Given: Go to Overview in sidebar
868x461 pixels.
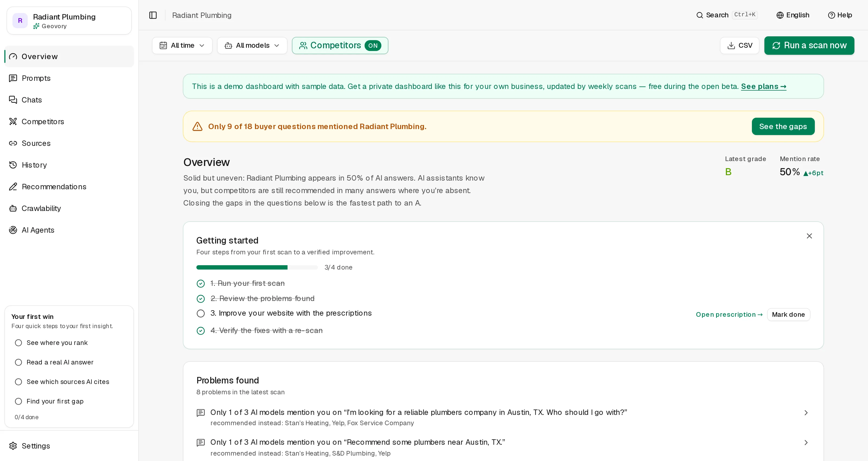Looking at the screenshot, I should click(69, 57).
